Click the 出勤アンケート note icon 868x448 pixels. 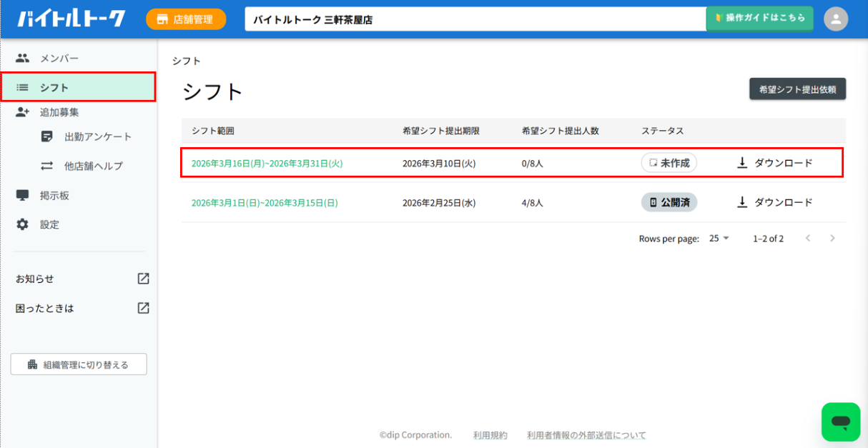pos(47,136)
